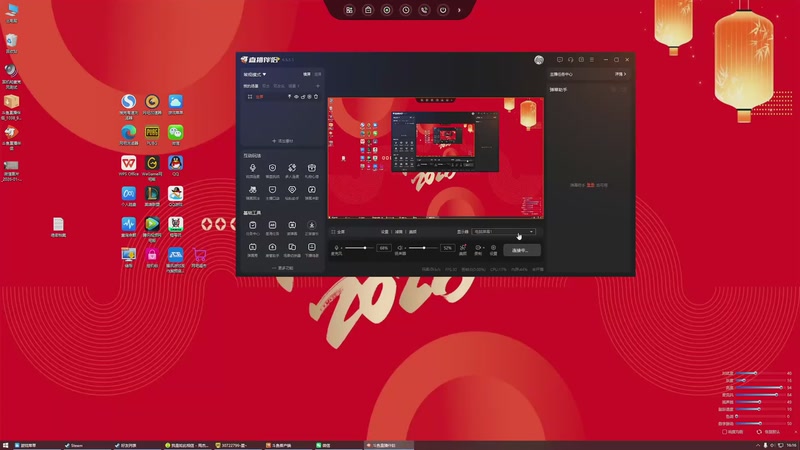Open the message icon in title bar

(560, 60)
